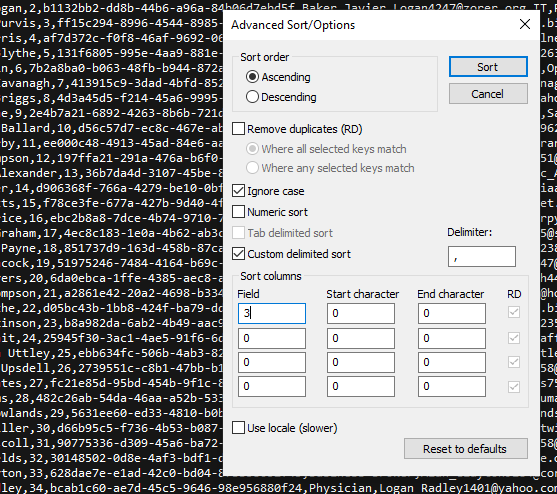
Task: Click into the Delimiter input field
Action: tap(482, 256)
